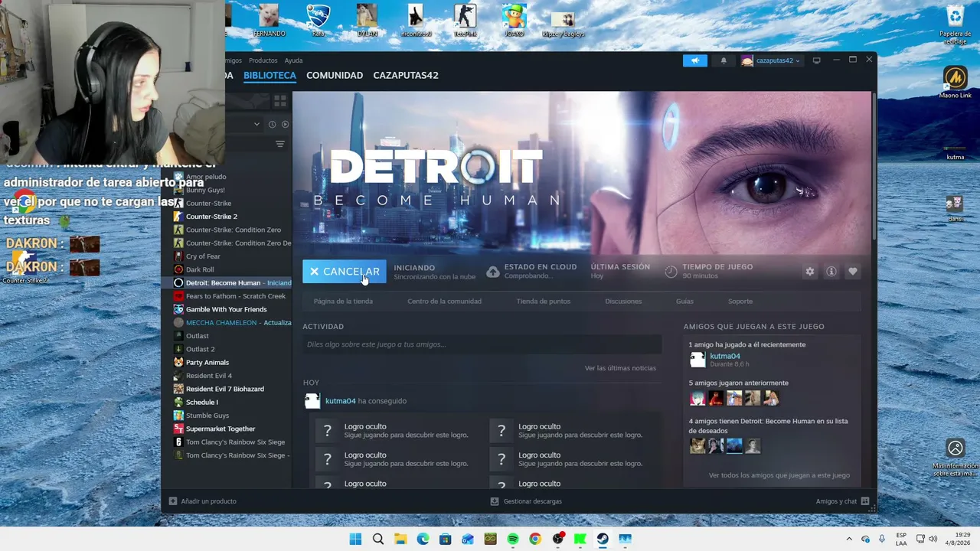Click the activity message input field
980x551 pixels.
(482, 344)
